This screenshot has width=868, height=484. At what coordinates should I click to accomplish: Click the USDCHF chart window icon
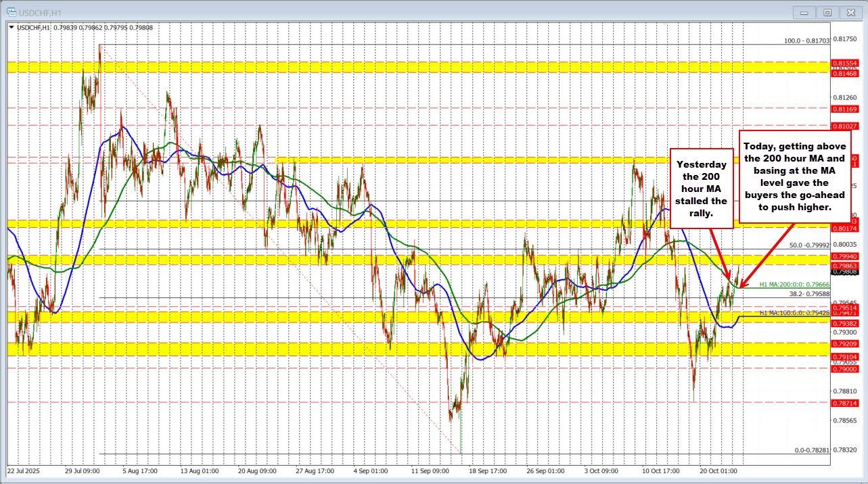(12, 11)
